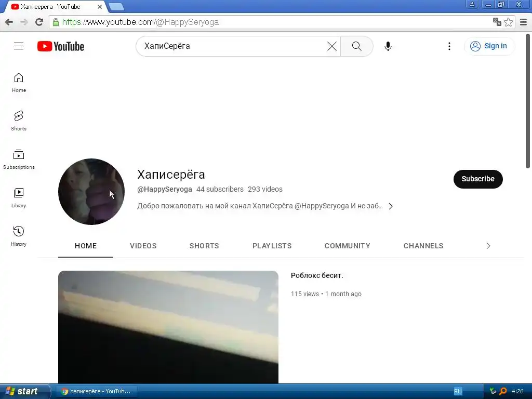Click the 44 subscribers text
532x399 pixels.
(220, 189)
